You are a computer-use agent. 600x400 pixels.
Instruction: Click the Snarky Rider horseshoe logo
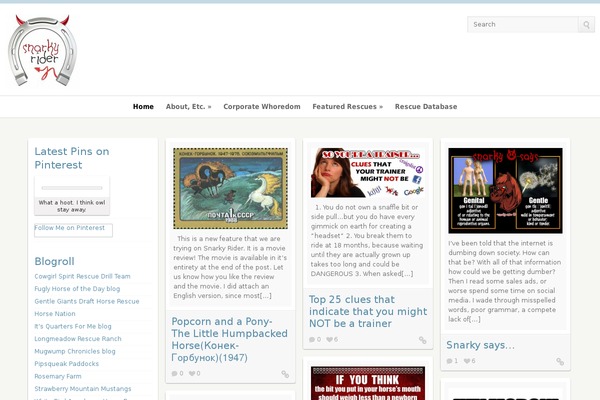coord(42,50)
